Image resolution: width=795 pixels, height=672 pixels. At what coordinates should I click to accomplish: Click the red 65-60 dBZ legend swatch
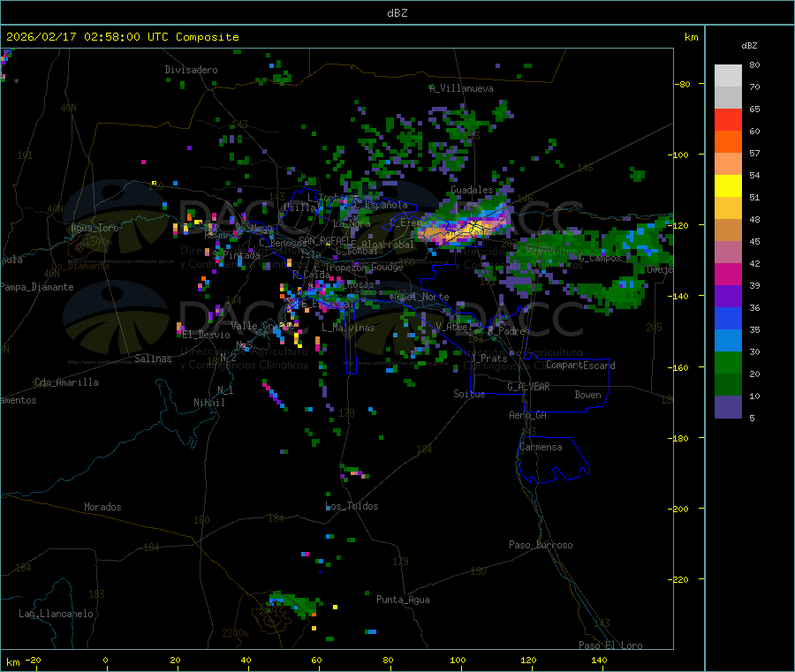coord(728,119)
